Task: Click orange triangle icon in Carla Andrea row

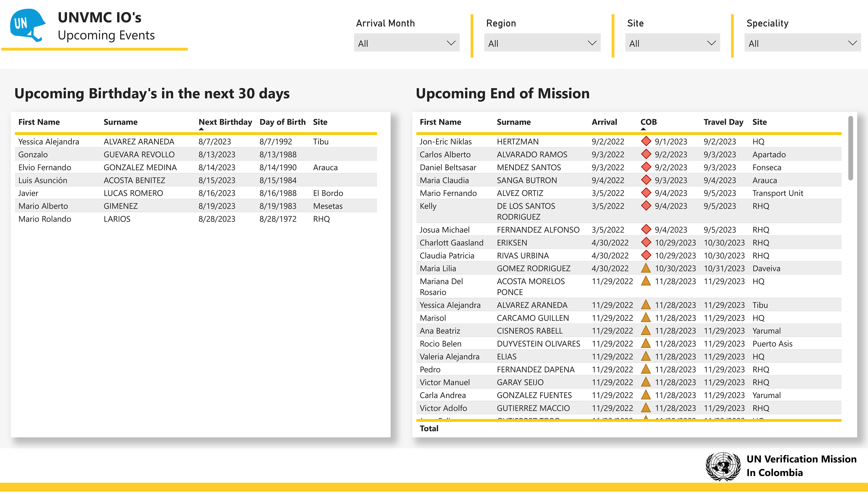Action: [x=646, y=395]
